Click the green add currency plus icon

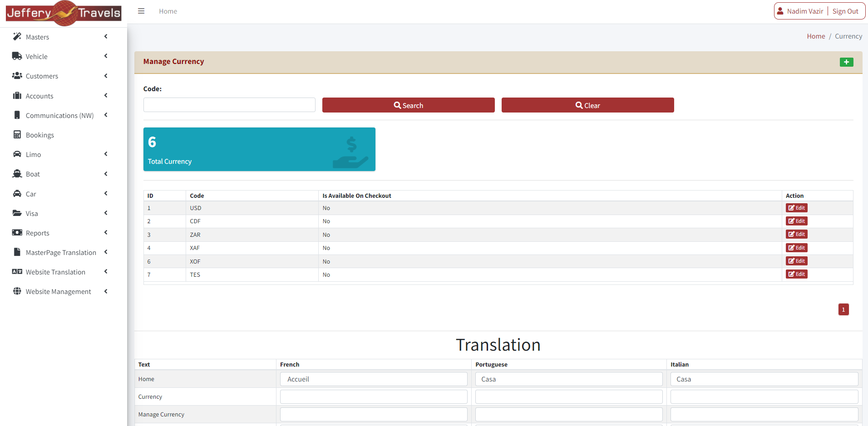(846, 62)
